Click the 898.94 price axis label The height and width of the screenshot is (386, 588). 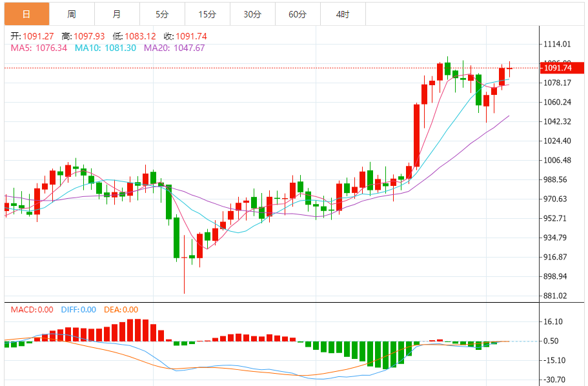coord(555,276)
